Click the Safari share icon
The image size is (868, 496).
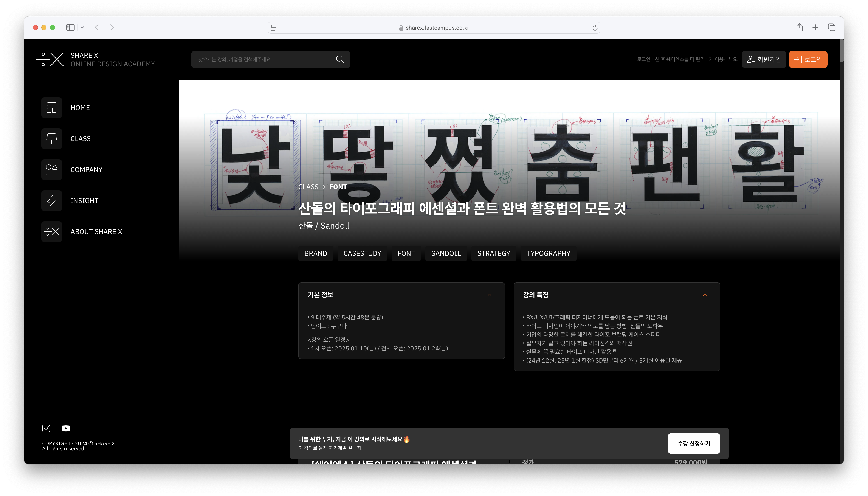click(800, 27)
